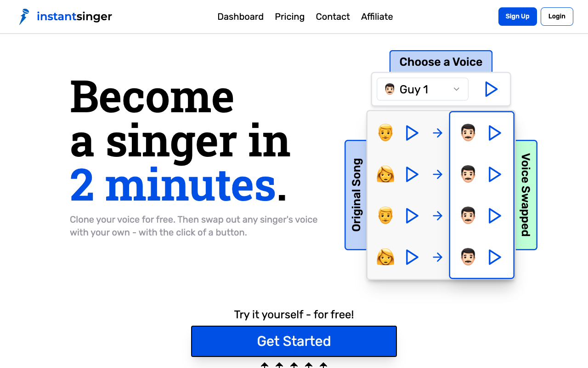Click the instantsinger microphone logo icon
Image resolution: width=588 pixels, height=368 pixels.
24,17
